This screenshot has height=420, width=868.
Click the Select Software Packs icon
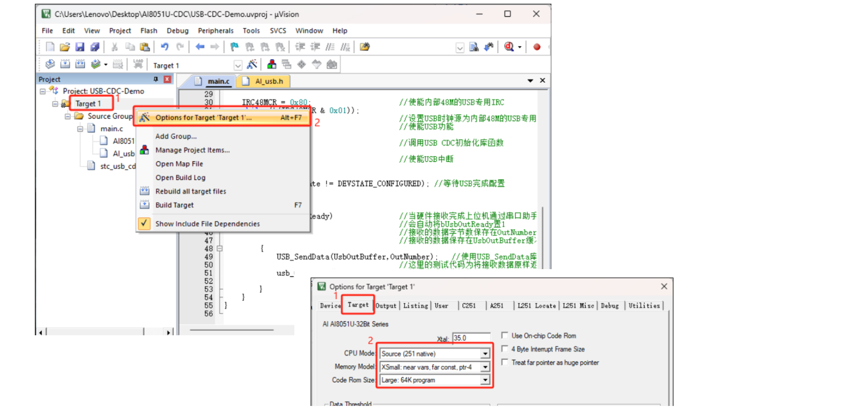click(x=317, y=64)
